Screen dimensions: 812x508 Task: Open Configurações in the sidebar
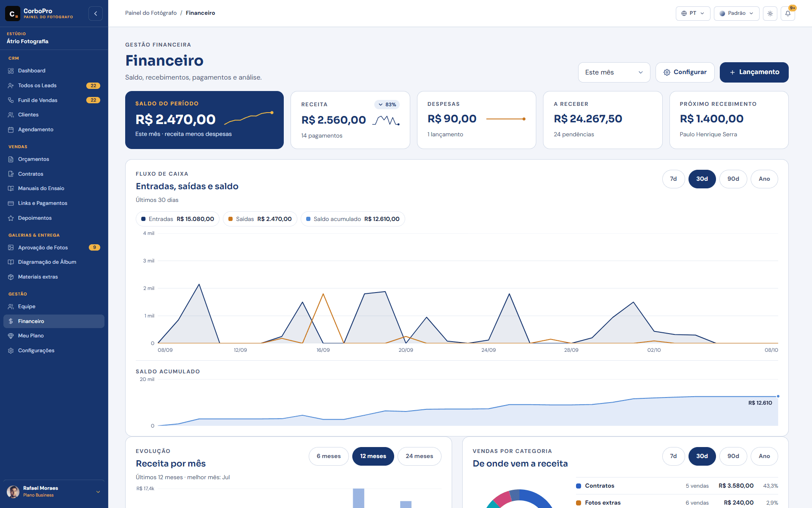(x=54, y=351)
